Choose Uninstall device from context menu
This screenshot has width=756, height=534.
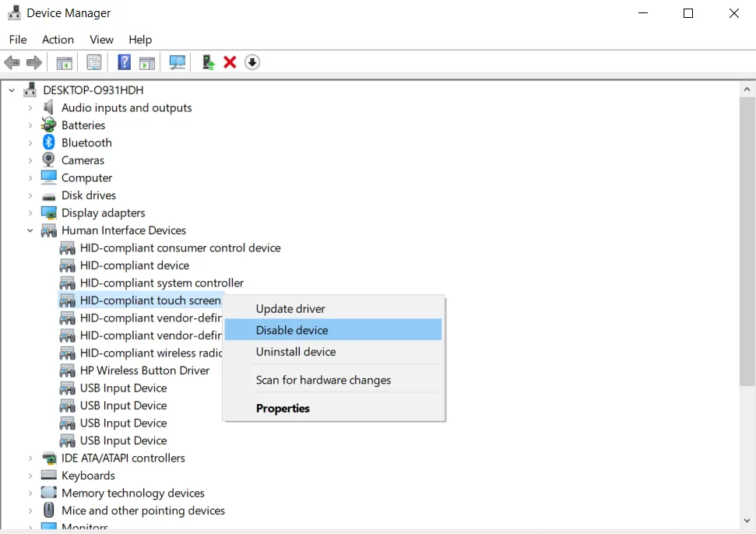tap(333, 352)
